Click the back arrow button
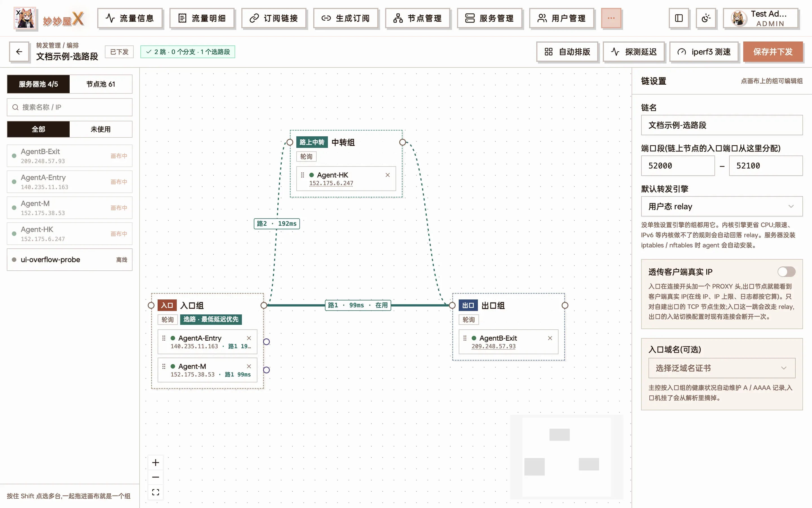812x508 pixels. click(19, 52)
